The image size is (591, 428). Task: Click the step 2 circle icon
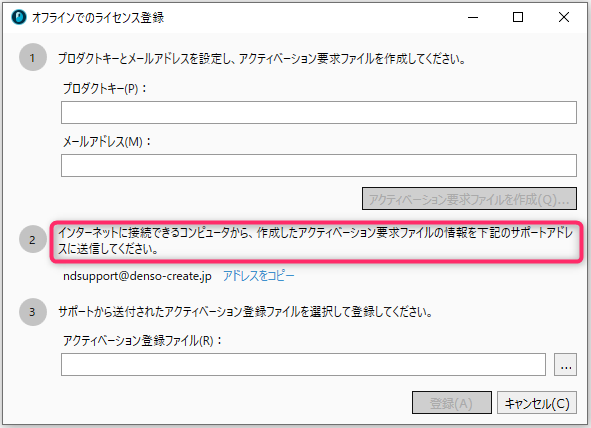33,240
